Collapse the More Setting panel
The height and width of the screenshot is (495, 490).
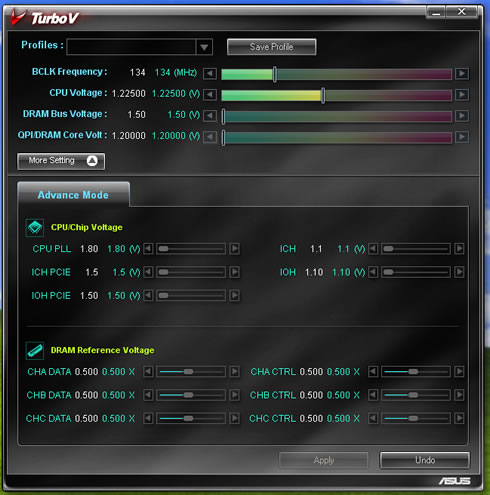point(61,161)
